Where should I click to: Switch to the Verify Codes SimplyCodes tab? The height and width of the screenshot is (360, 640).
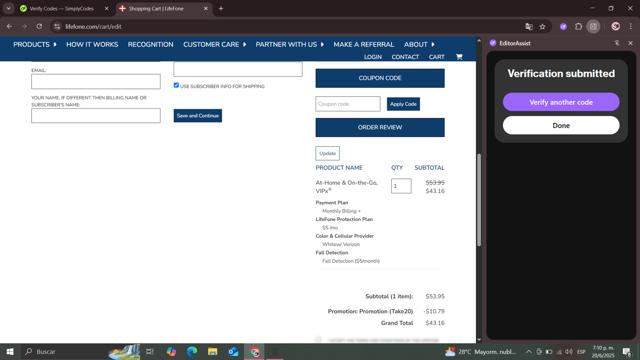click(61, 8)
